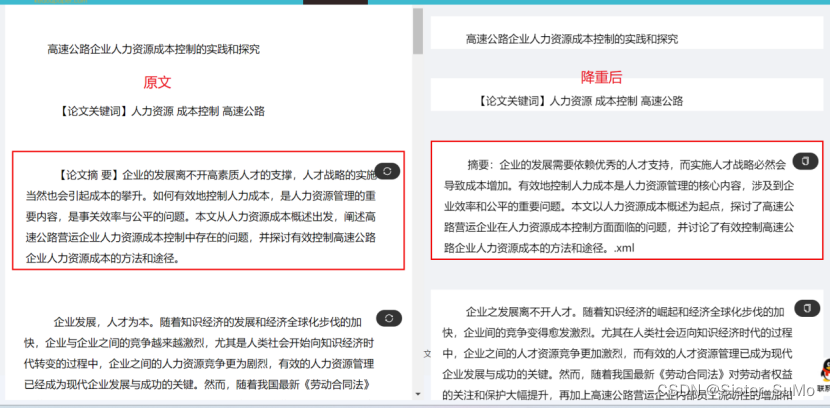The image size is (830, 408).
Task: Select the title 高速公路企业人力资源成本控制 in the left panel
Action: click(x=154, y=50)
